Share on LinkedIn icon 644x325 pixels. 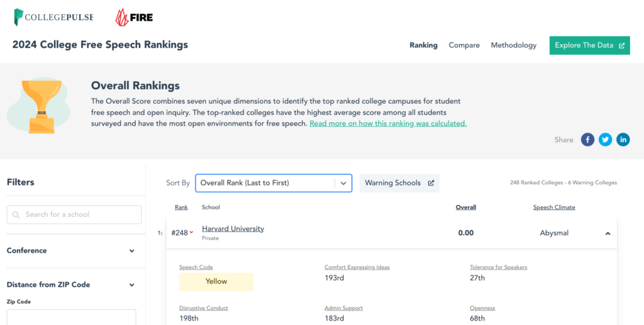[x=623, y=140]
